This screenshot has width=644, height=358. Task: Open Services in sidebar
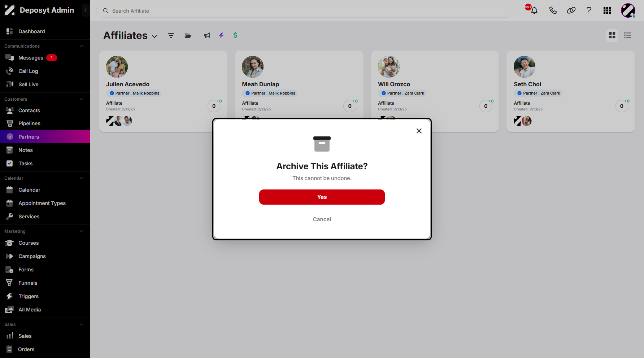pyautogui.click(x=45, y=217)
